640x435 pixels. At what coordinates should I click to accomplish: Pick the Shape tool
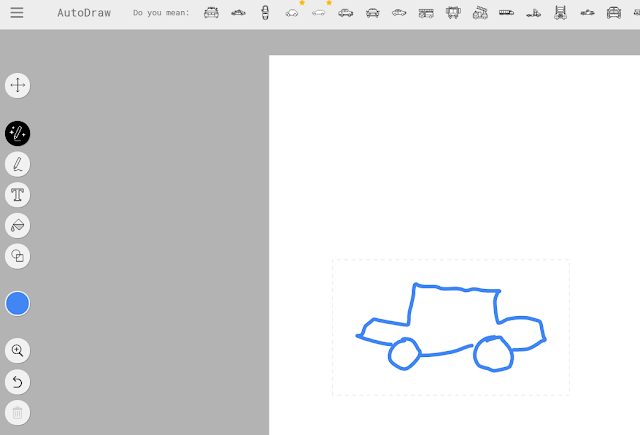[x=18, y=256]
